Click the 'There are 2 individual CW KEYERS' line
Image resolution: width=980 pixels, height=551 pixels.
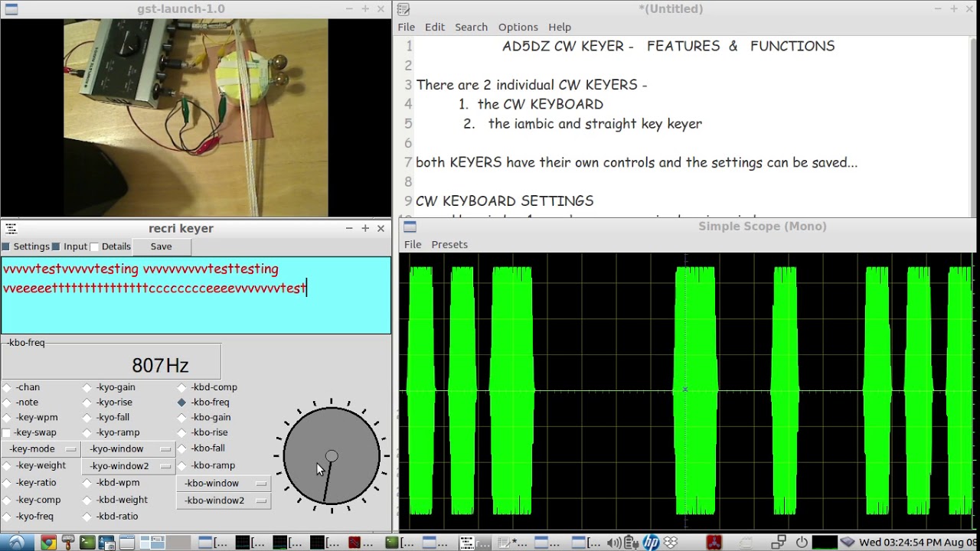(x=531, y=85)
